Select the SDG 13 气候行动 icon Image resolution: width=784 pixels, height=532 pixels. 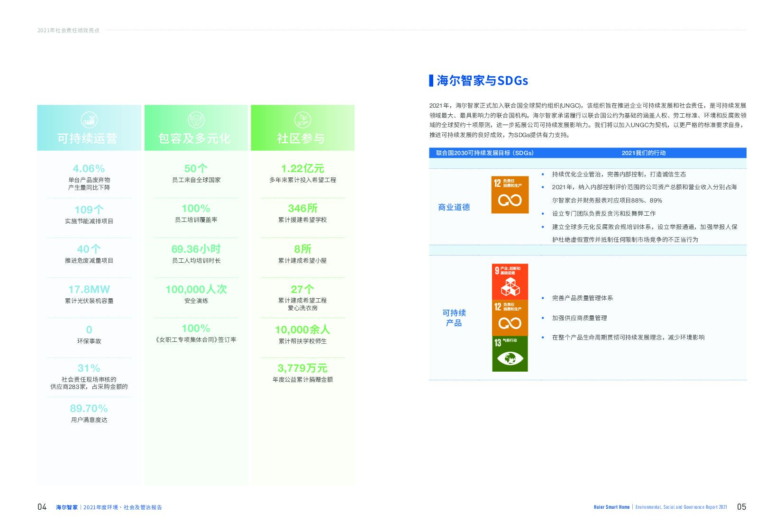[x=510, y=354]
